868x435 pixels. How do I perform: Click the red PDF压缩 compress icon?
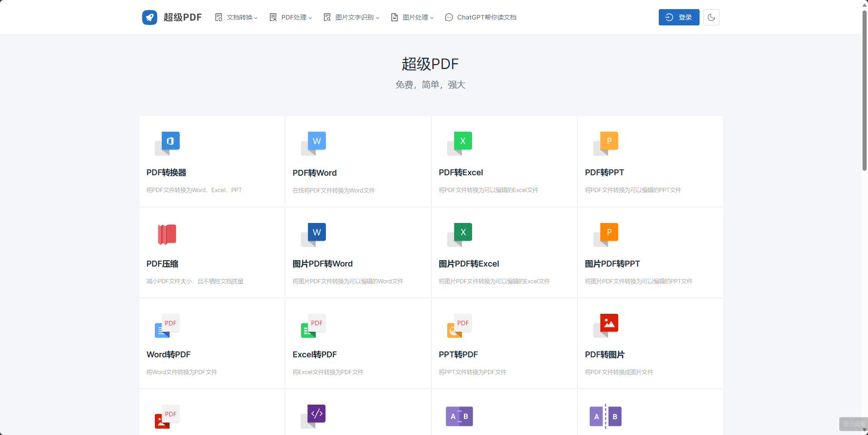click(x=167, y=234)
